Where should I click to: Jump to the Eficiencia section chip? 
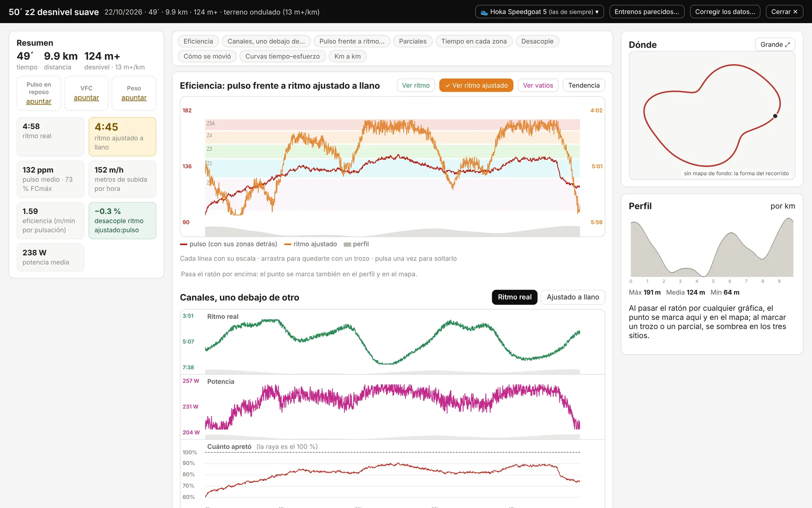coord(198,41)
